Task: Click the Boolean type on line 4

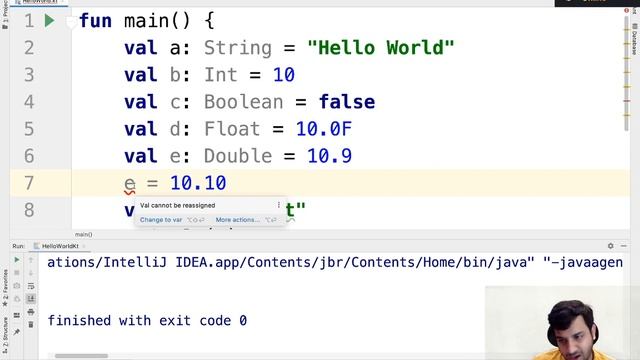Action: pyautogui.click(x=244, y=102)
